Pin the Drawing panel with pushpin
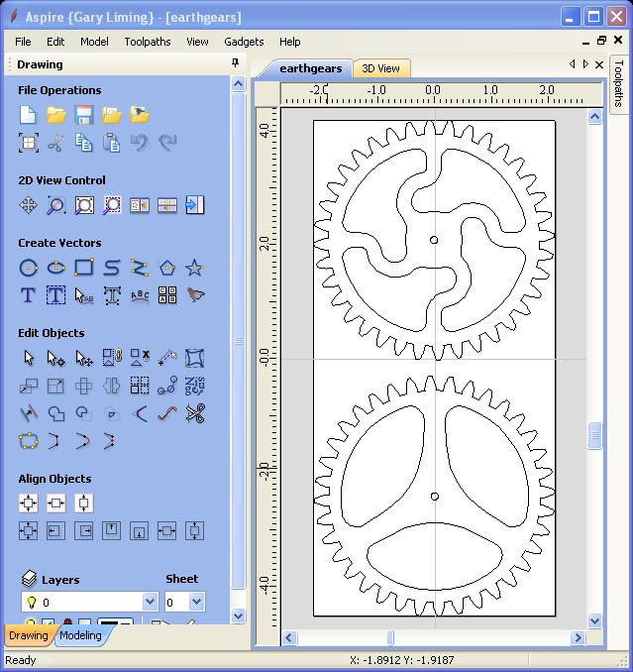This screenshot has height=672, width=633. pyautogui.click(x=235, y=64)
